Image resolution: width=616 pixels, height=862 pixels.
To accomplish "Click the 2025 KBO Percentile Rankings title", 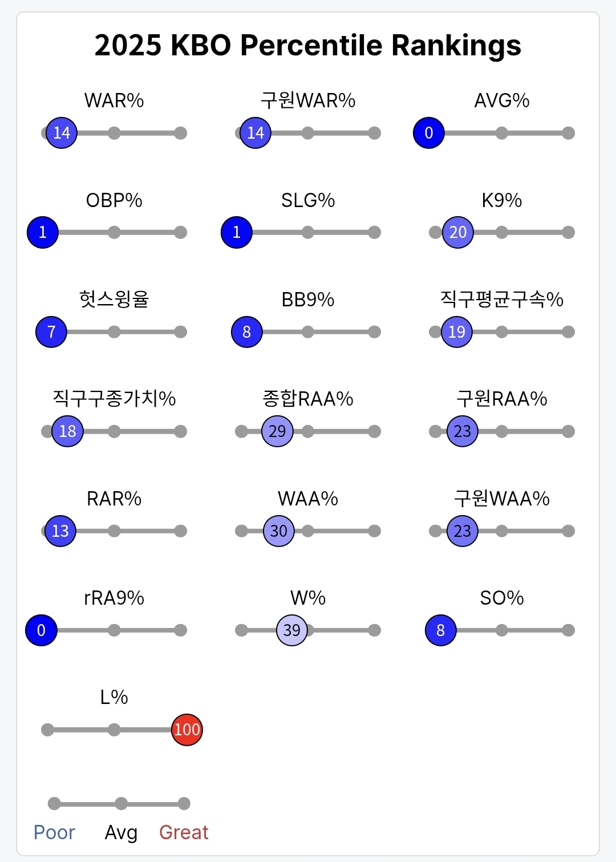I will 308,46.
